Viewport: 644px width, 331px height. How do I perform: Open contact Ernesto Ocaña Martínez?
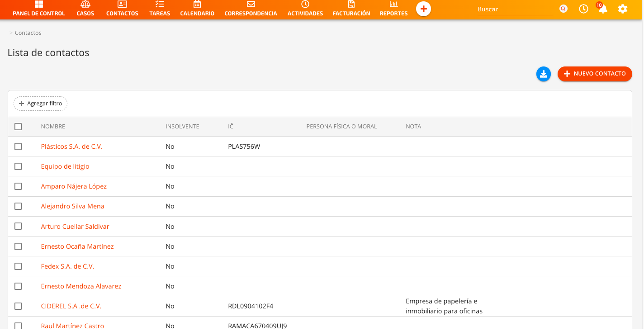tap(77, 246)
